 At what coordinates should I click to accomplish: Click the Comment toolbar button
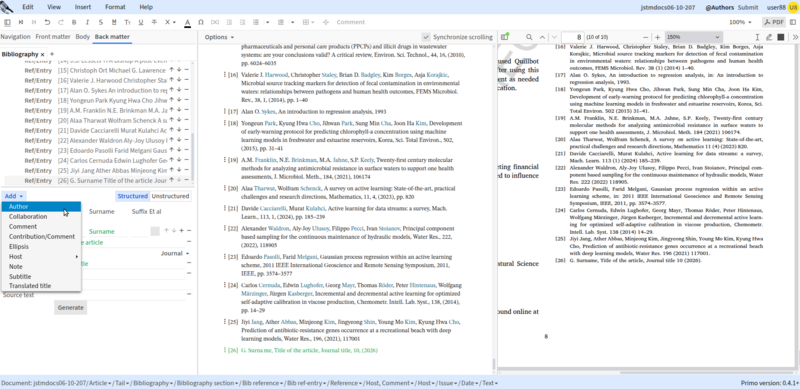tap(351, 22)
